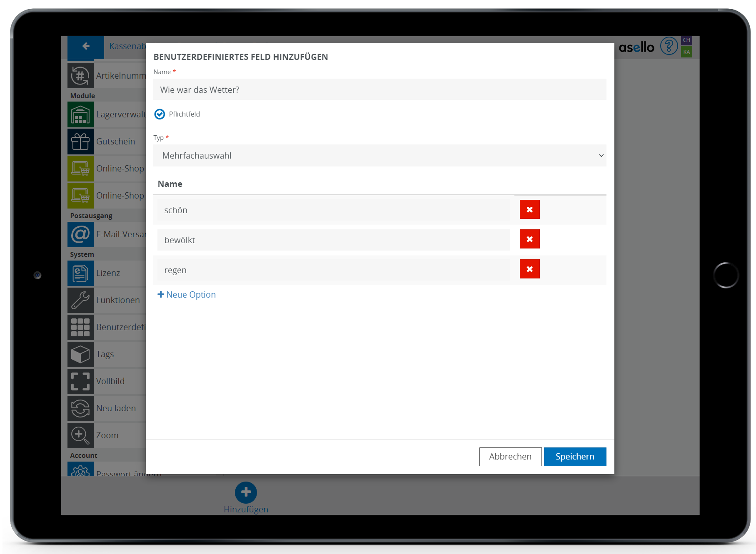The image size is (756, 554).
Task: Click the Zoom magnifier icon
Action: coord(80,435)
